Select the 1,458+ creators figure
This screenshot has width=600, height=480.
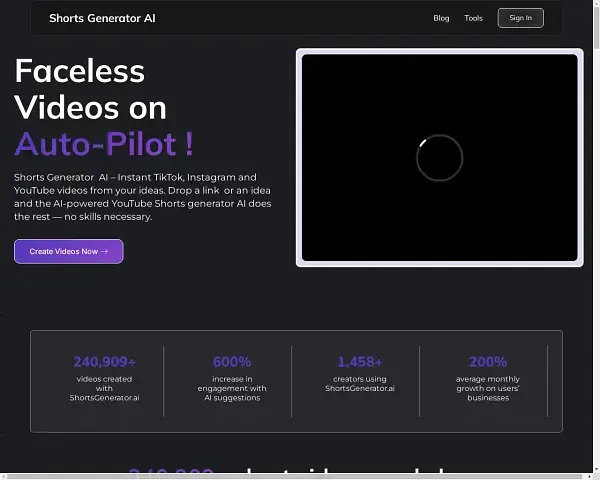click(x=360, y=361)
